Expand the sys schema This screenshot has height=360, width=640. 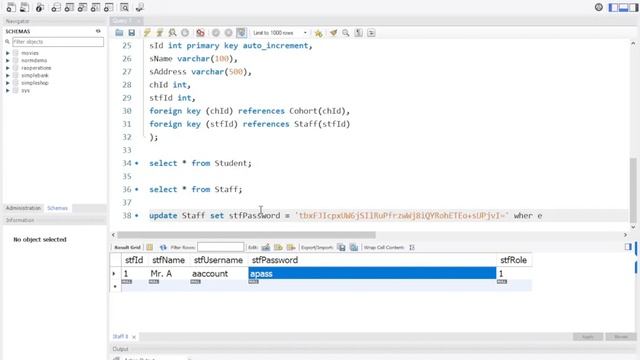click(x=7, y=91)
